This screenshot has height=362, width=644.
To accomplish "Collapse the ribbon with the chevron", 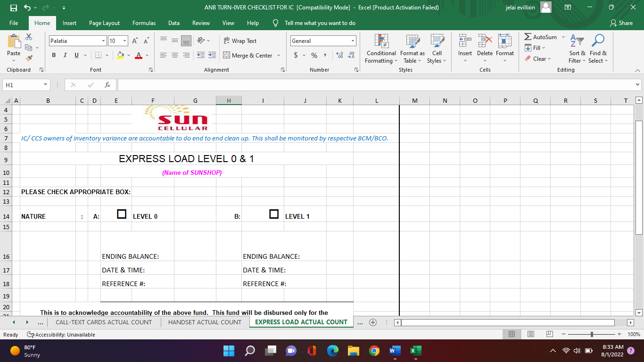I will pyautogui.click(x=638, y=70).
